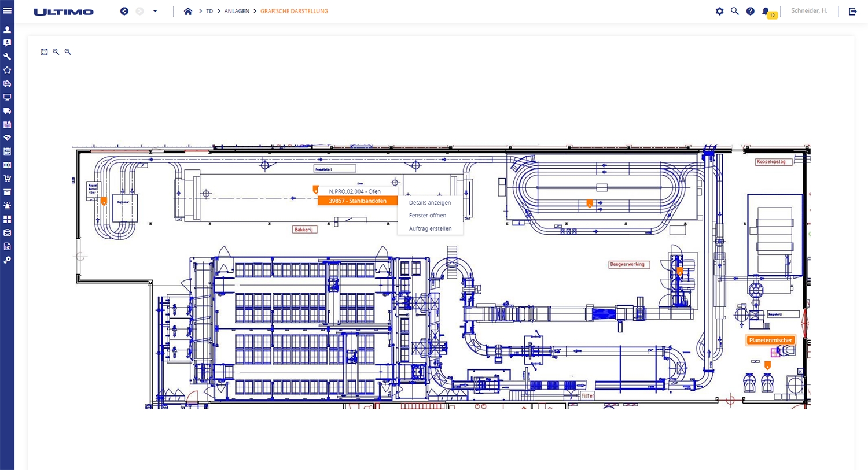Select the person with speech bubble sidebar icon
The image size is (868, 470).
point(7,43)
